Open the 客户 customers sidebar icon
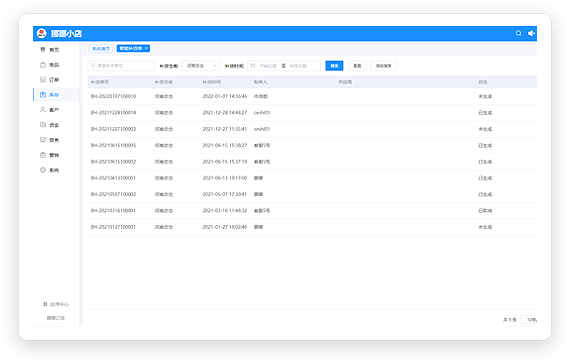The width and height of the screenshot is (570, 364). pos(43,109)
